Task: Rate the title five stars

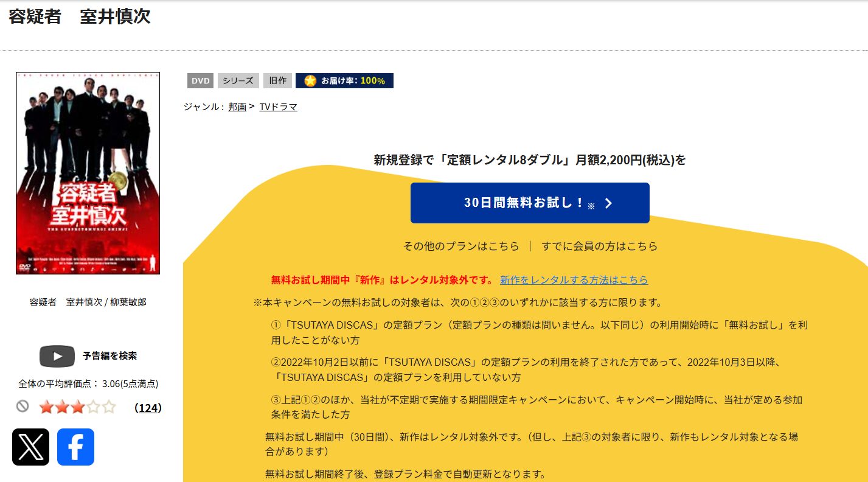Action: coord(108,407)
